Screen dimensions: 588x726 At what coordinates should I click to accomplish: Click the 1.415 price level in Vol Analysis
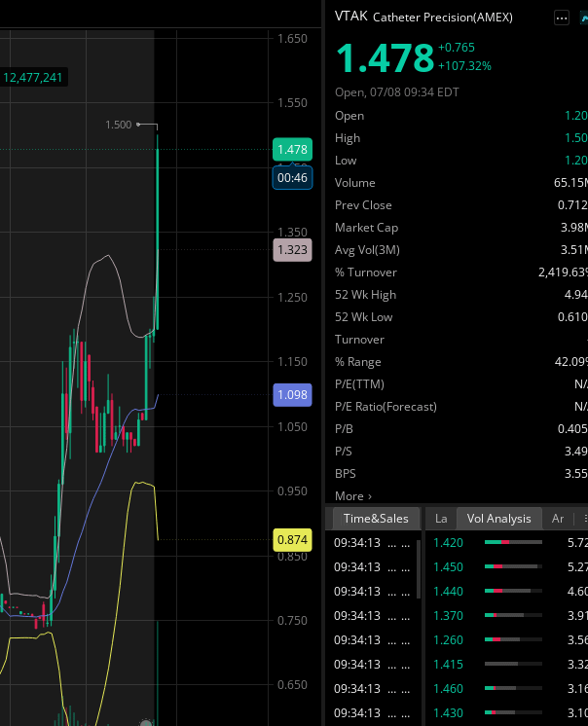[448, 665]
